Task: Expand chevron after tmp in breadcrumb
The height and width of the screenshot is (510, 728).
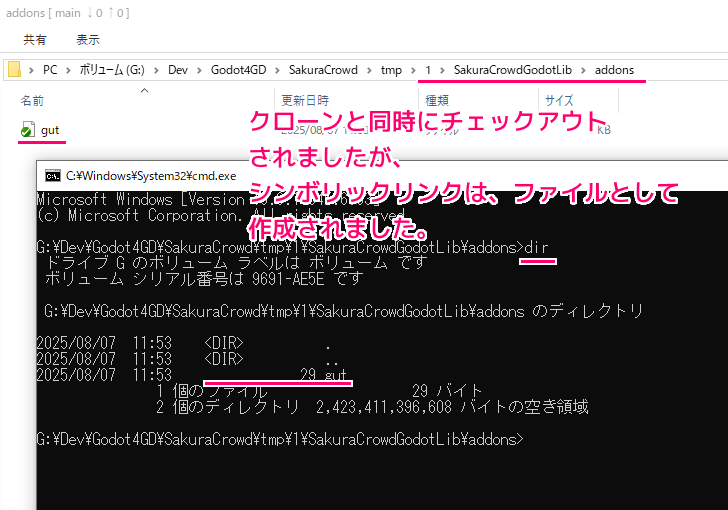Action: click(411, 70)
